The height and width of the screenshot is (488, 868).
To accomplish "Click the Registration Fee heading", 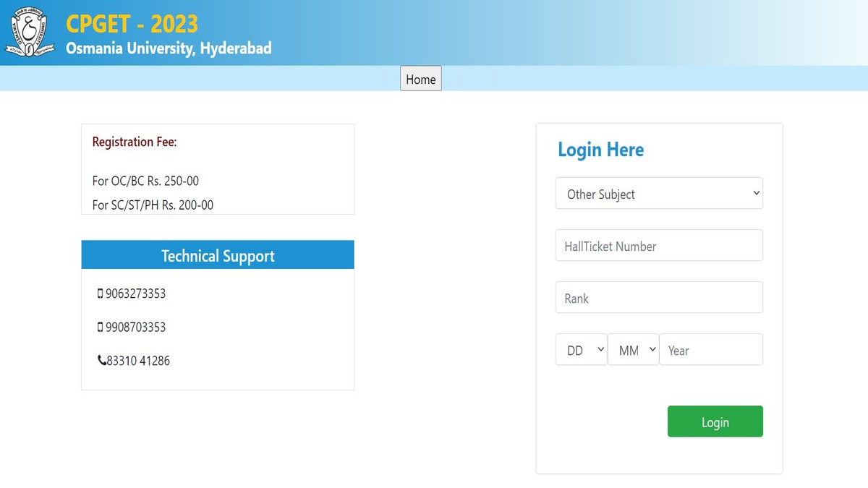I will coord(135,142).
